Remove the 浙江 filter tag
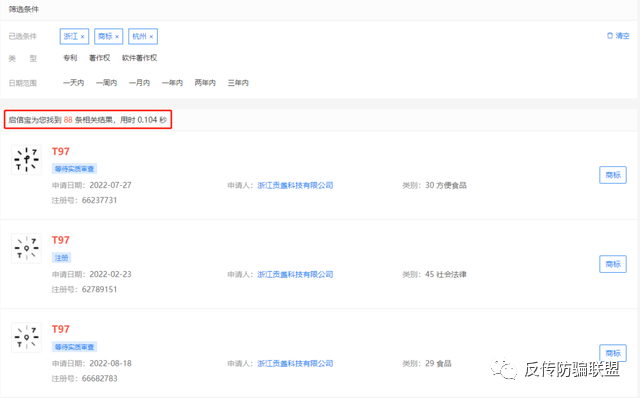640x398 pixels. click(82, 37)
